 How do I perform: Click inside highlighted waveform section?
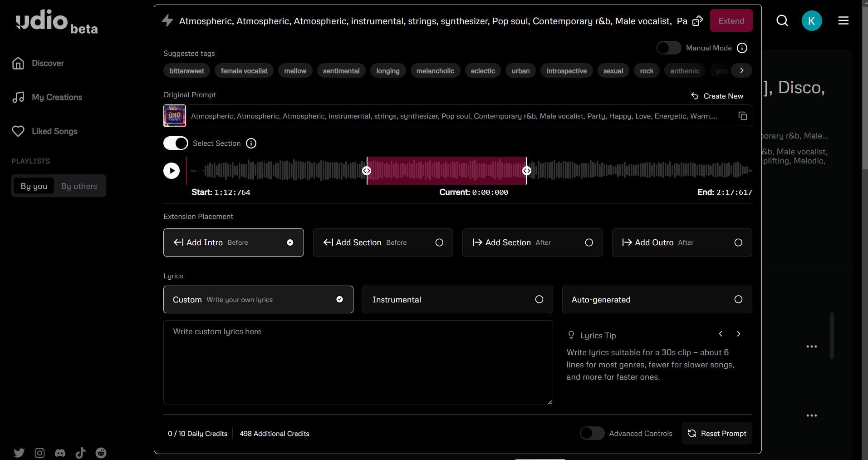(447, 171)
